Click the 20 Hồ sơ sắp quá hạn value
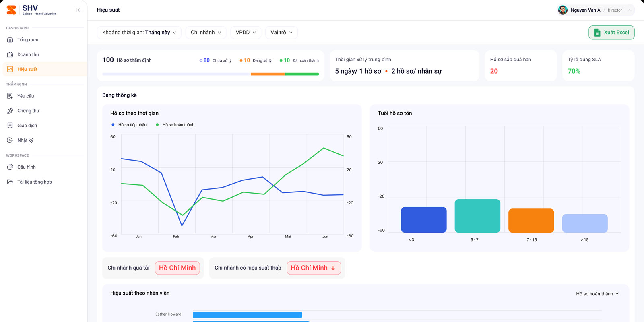 pos(494,71)
